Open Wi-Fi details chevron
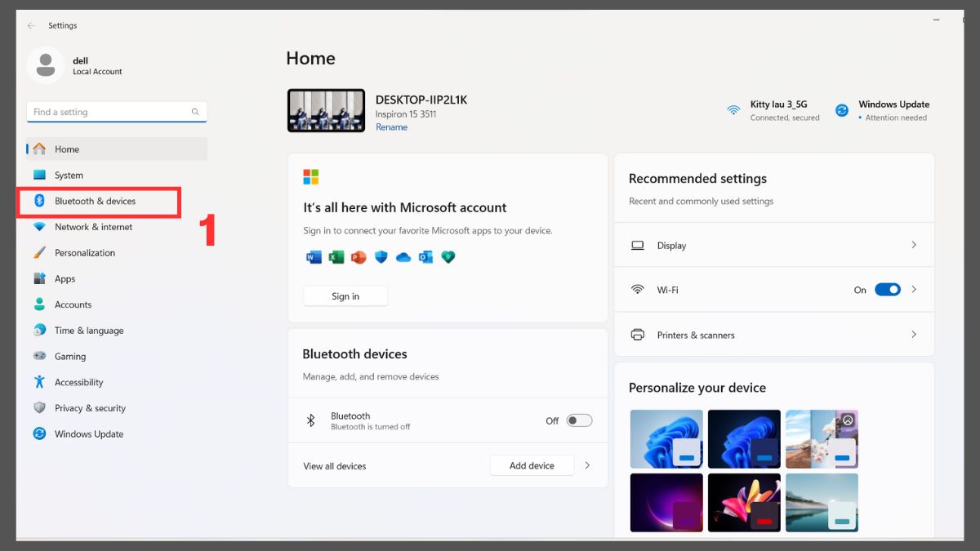This screenshot has height=551, width=980. [x=914, y=290]
